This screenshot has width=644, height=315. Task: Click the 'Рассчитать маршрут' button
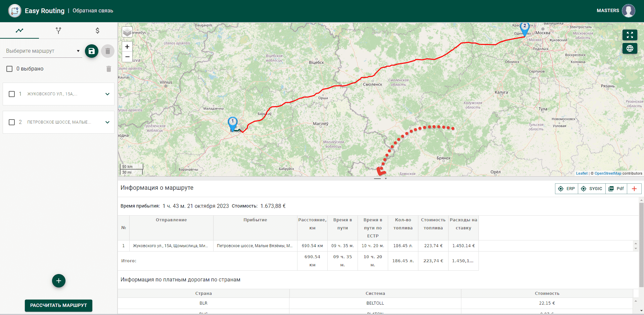(58, 305)
